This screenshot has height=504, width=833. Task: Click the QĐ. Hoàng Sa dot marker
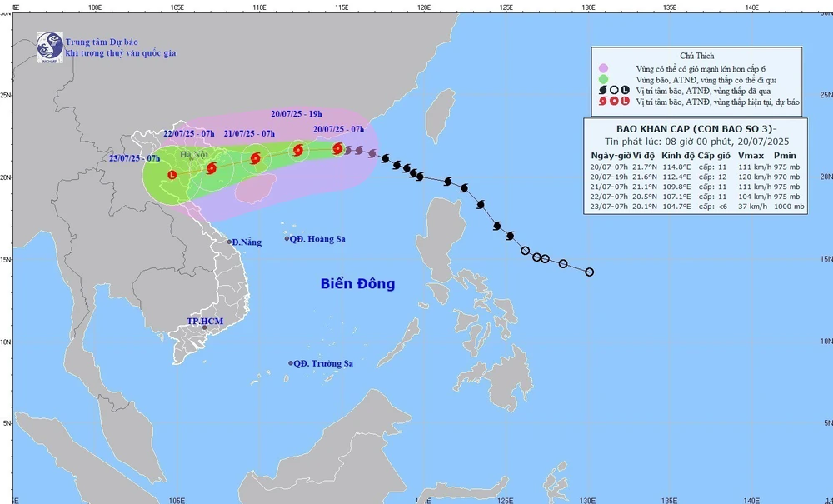287,238
